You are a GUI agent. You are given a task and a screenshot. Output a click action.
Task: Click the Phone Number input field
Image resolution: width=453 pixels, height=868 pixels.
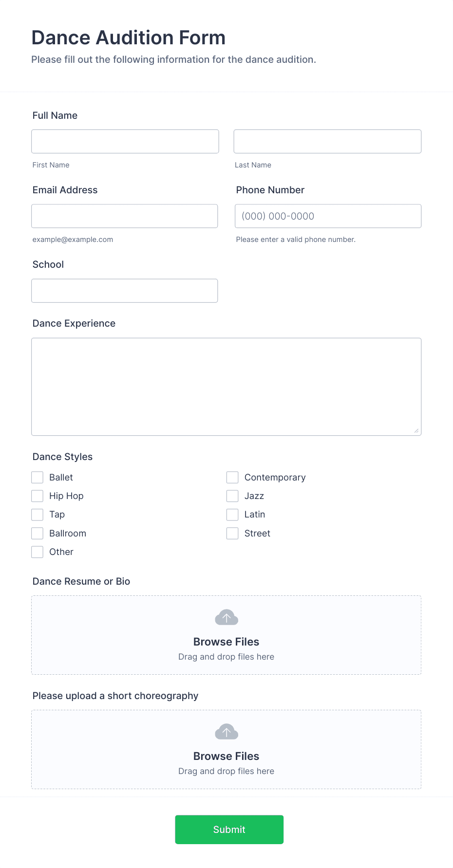point(327,216)
